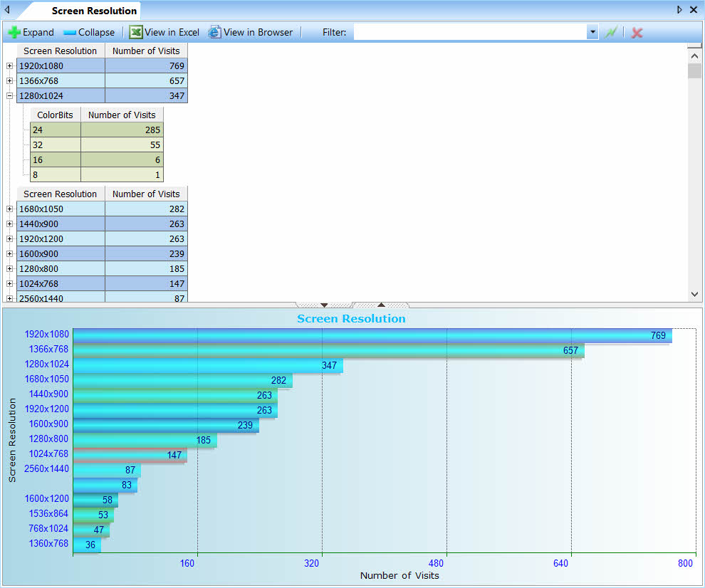This screenshot has height=588, width=705.
Task: Click the 1024x768 chart bar
Action: 130,455
